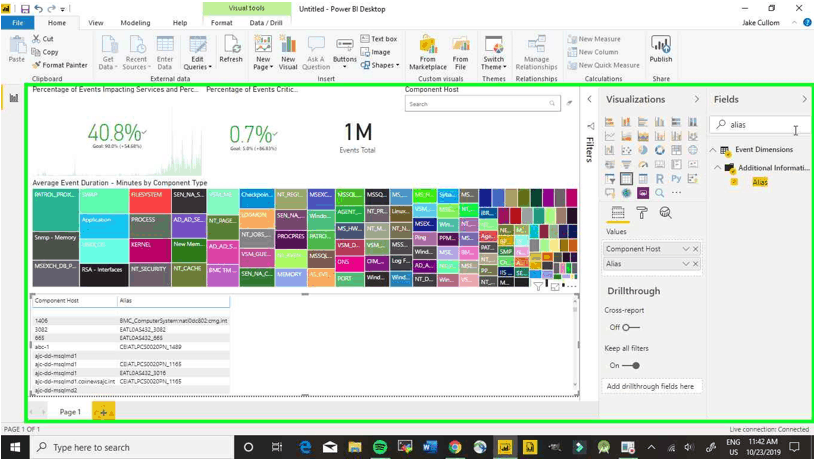Toggle Keep all filters switch
The width and height of the screenshot is (816, 460).
click(x=631, y=365)
